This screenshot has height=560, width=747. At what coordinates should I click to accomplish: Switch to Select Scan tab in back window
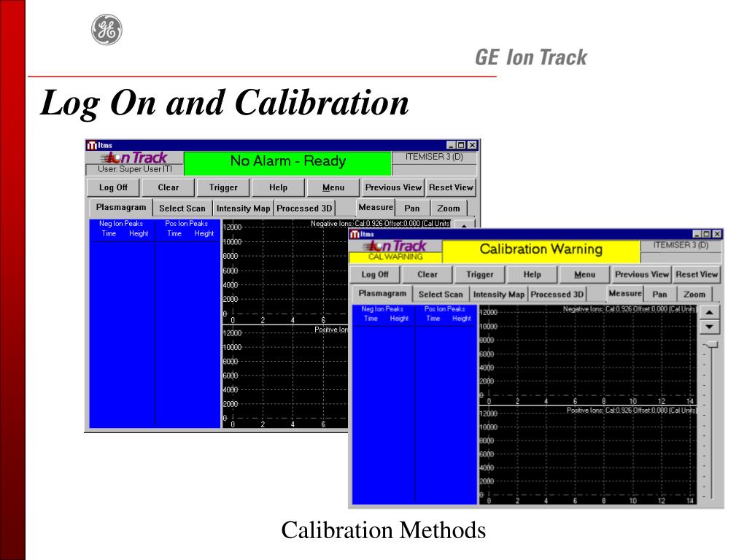(x=182, y=208)
